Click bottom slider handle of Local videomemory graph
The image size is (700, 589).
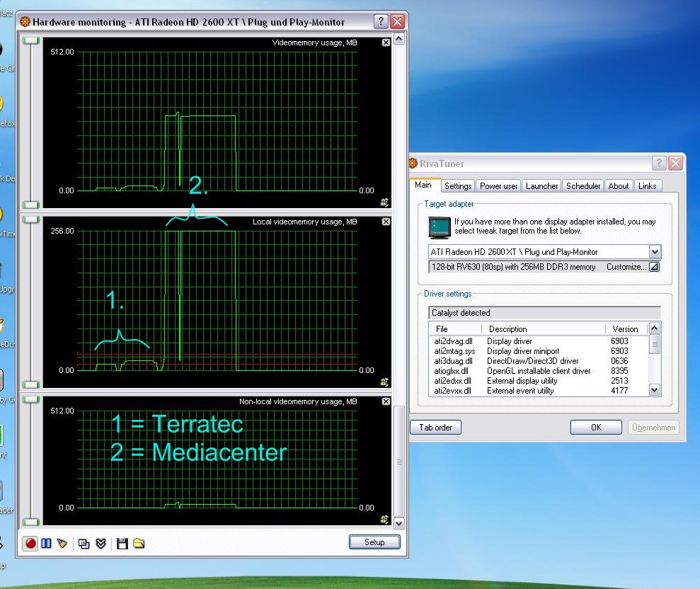tap(31, 384)
